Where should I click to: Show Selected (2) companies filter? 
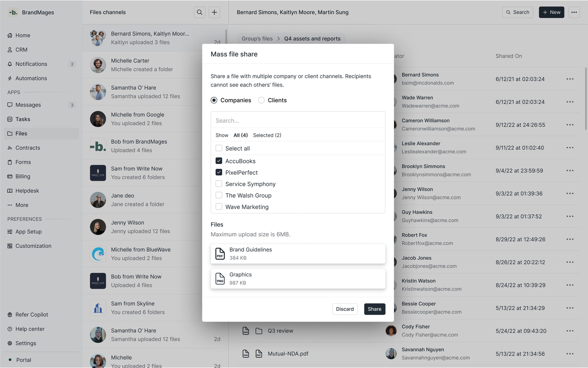(267, 135)
